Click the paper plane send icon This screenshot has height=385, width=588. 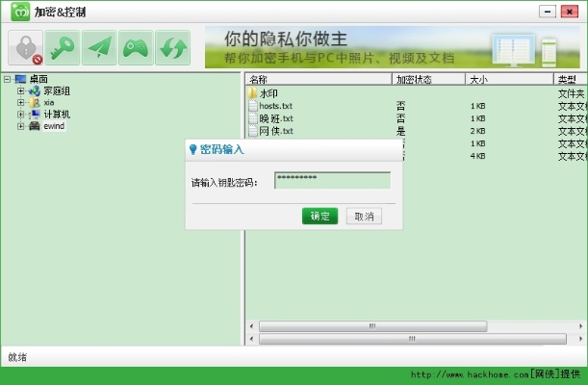[x=98, y=47]
